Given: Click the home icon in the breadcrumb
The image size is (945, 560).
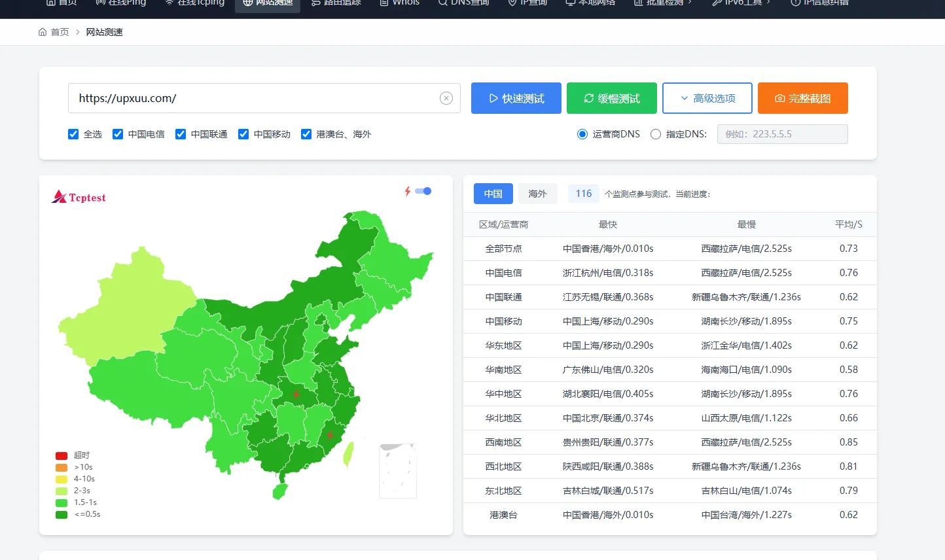Looking at the screenshot, I should [x=43, y=32].
